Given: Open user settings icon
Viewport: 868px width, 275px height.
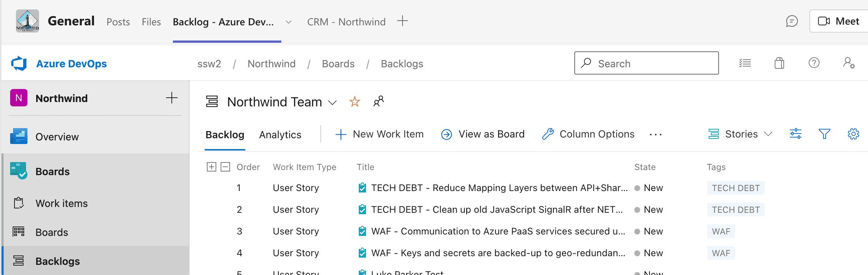Looking at the screenshot, I should [x=848, y=63].
